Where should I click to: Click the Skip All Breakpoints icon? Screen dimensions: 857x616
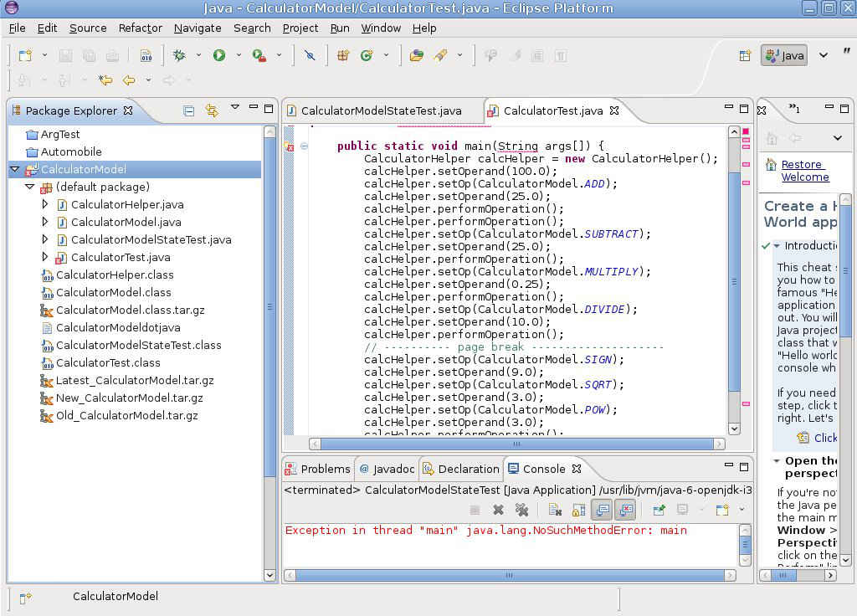(x=310, y=55)
